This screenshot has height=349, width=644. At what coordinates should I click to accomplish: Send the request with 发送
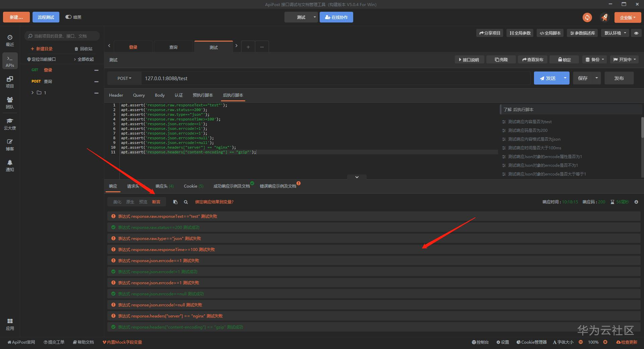click(547, 78)
